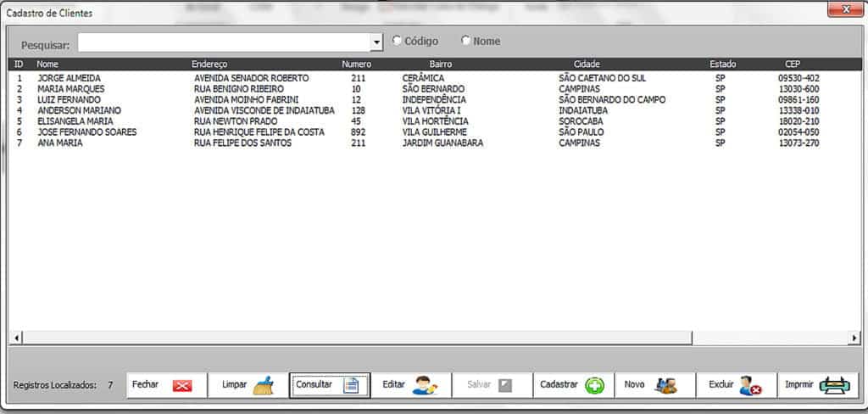Click the document icon on Consultar
Image resolution: width=868 pixels, height=414 pixels.
click(351, 385)
